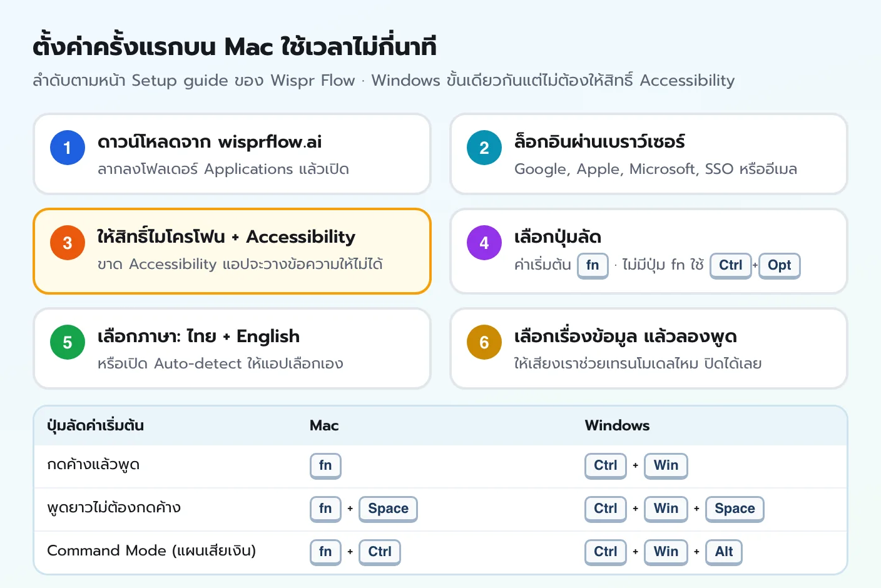Click the heading ดาวน์โหลดจาก wisprflow.ai
The height and width of the screenshot is (588, 881).
[210, 142]
